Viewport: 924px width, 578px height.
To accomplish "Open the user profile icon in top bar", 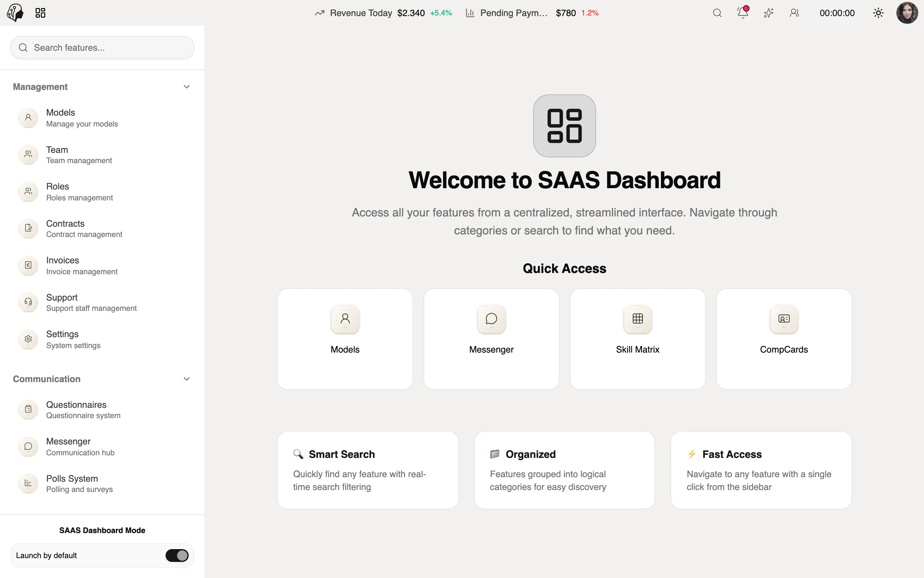I will click(794, 13).
